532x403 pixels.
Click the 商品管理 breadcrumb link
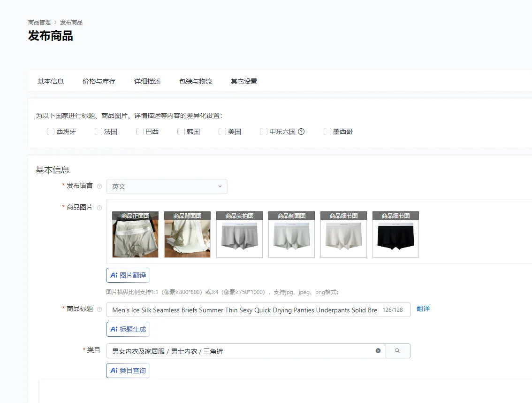39,23
